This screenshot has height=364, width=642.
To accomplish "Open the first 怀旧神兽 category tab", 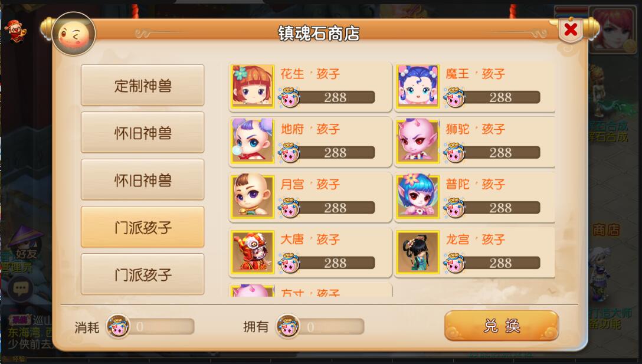I will (x=142, y=132).
